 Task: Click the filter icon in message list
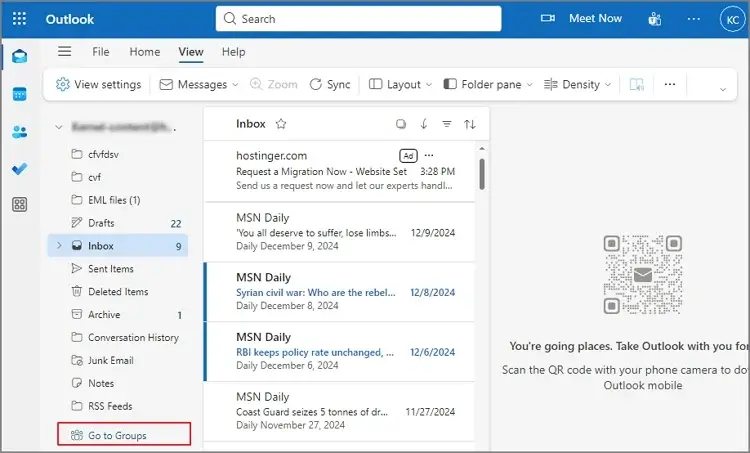point(447,124)
